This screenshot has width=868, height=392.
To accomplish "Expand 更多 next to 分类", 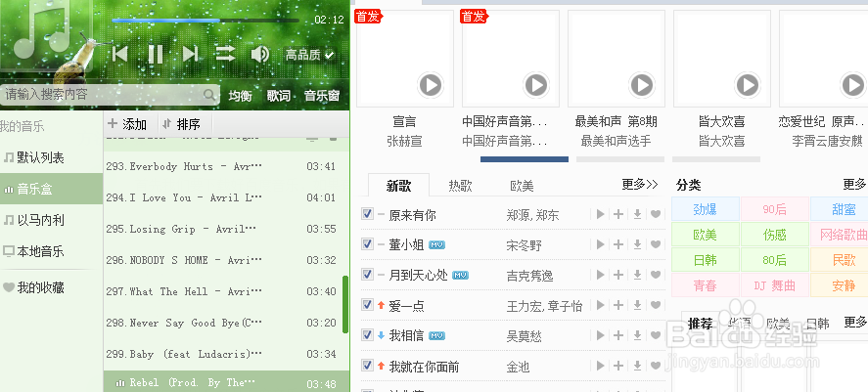I will [855, 185].
